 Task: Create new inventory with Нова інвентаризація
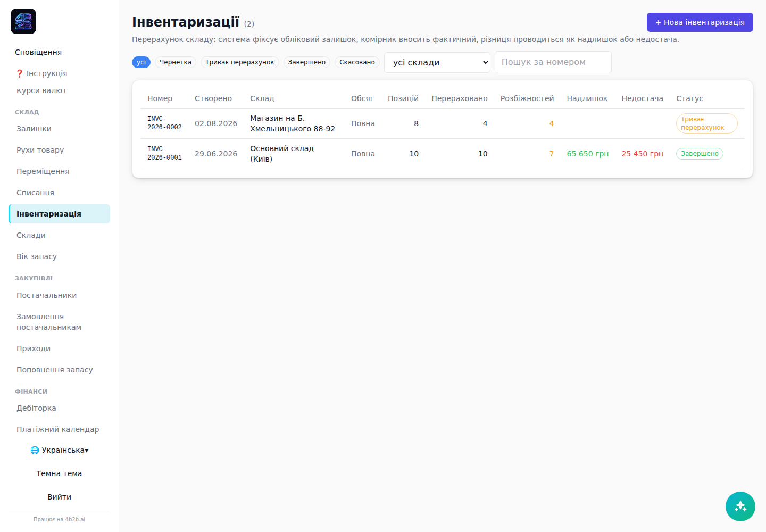(x=700, y=22)
